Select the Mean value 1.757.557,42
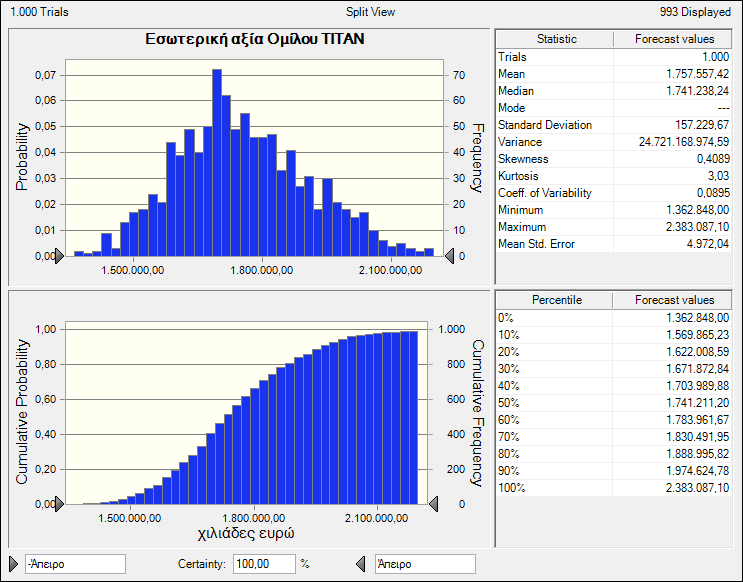The width and height of the screenshot is (743, 582). point(697,74)
